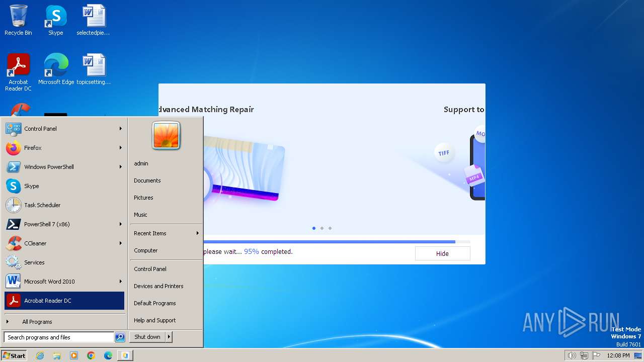Click the Shut down button
Image resolution: width=644 pixels, height=362 pixels.
pyautogui.click(x=147, y=337)
